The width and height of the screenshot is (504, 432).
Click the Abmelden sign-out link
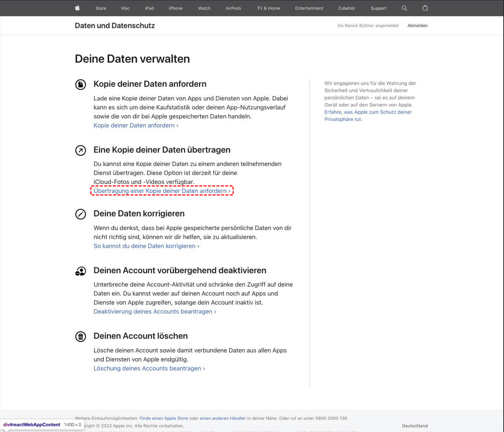[x=417, y=26]
